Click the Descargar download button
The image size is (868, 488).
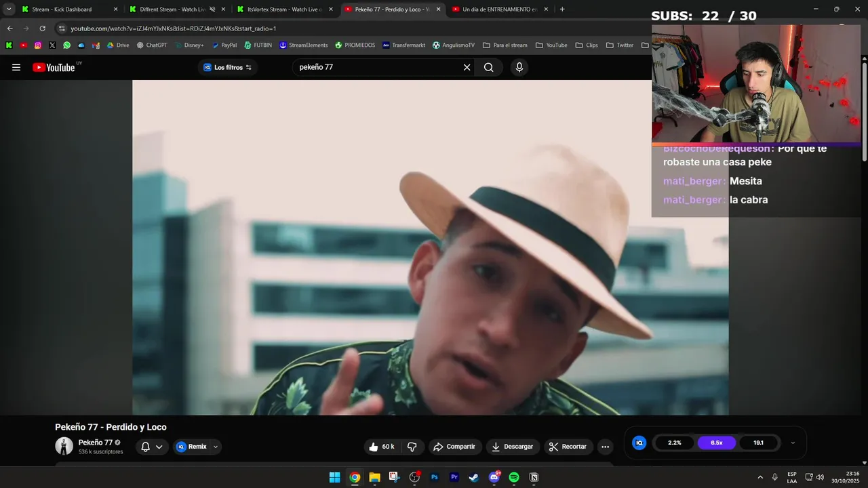(512, 447)
